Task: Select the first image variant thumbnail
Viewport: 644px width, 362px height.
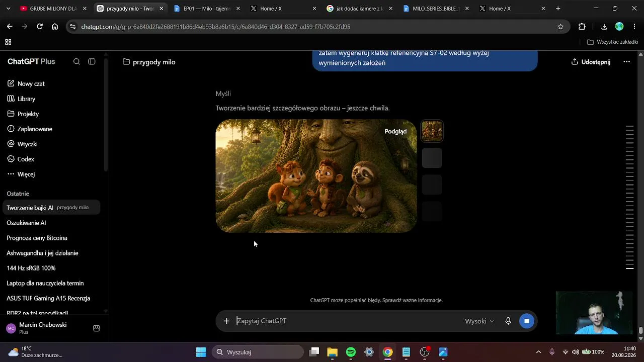Action: pos(432,131)
